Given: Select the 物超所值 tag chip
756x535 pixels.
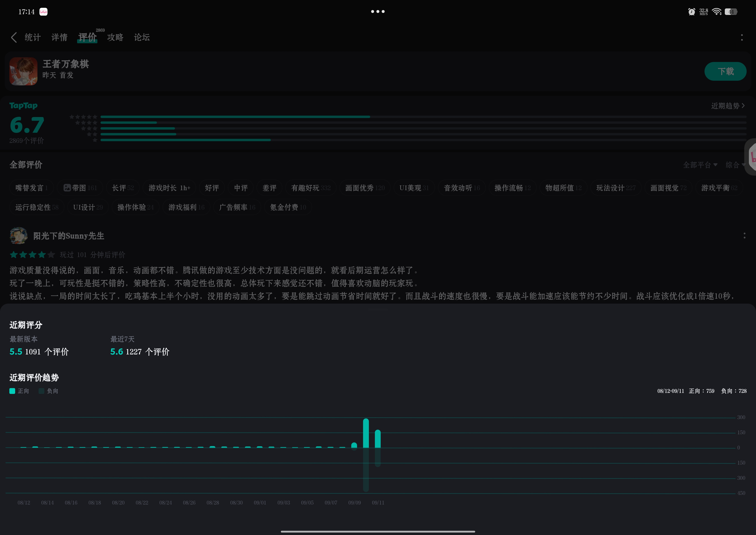Looking at the screenshot, I should 563,188.
